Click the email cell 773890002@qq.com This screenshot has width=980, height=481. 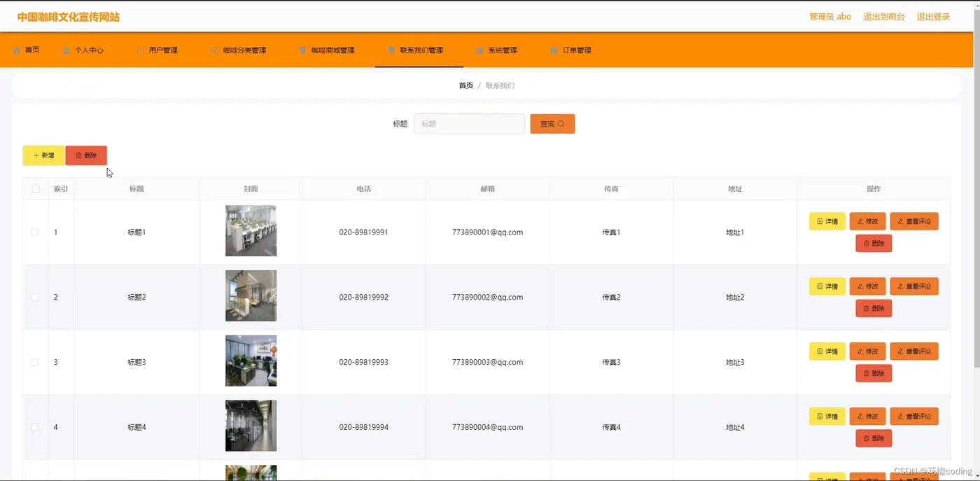488,298
